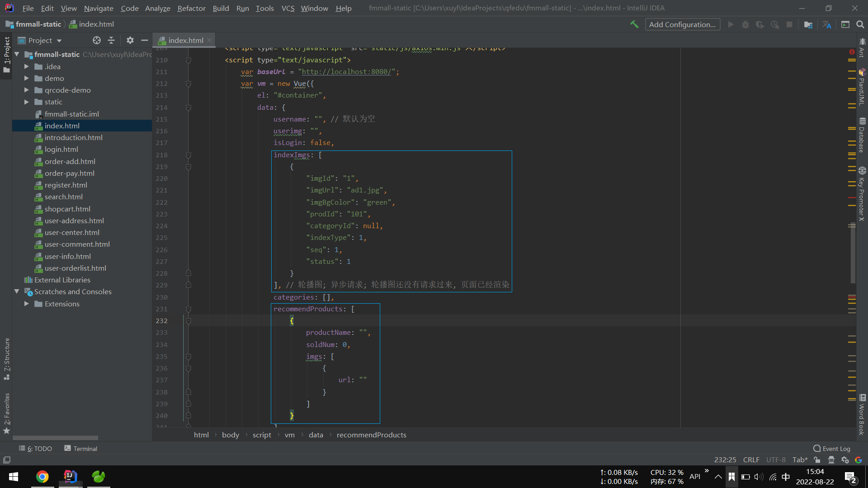This screenshot has width=868, height=488.
Task: Expand the qrcode-demo folder
Action: 27,90
